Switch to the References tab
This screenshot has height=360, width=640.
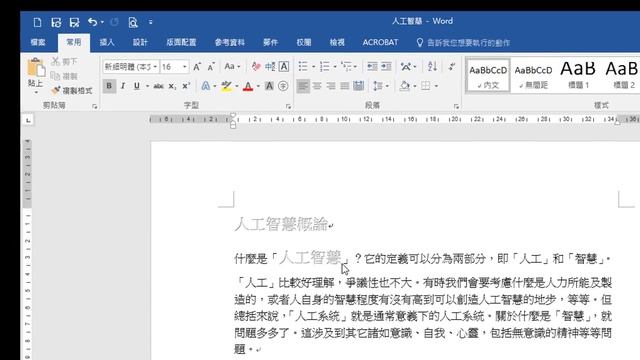[x=230, y=42]
